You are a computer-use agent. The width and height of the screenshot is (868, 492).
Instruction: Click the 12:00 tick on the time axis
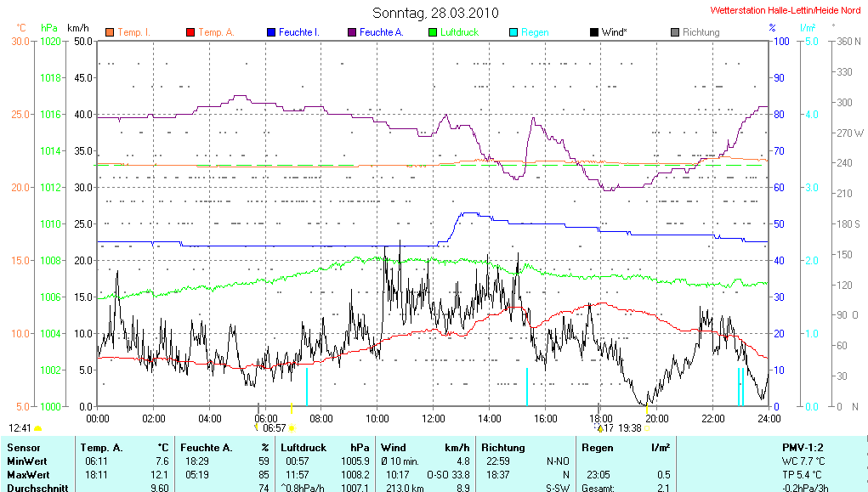(x=433, y=418)
